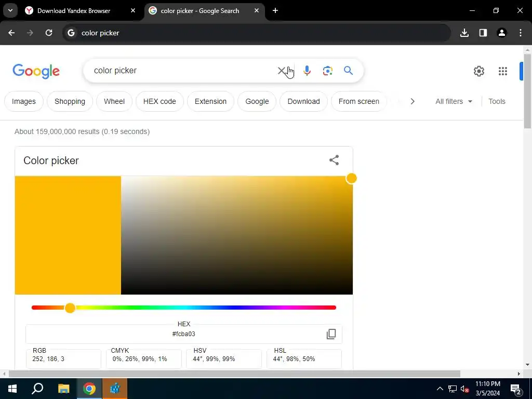Open the browser profile icon
The image size is (532, 399).
tap(502, 33)
